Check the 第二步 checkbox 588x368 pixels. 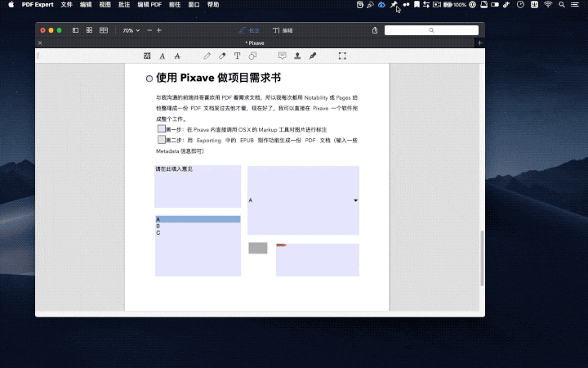pyautogui.click(x=162, y=140)
